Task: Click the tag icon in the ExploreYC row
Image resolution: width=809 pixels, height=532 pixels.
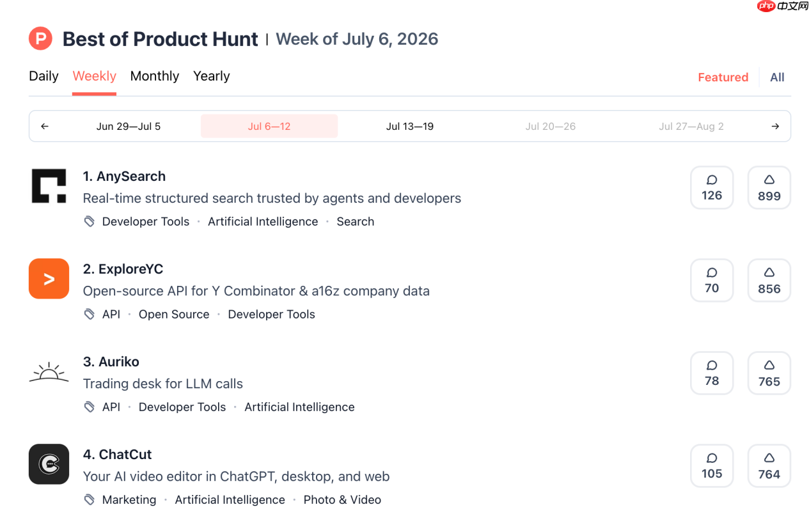Action: pyautogui.click(x=90, y=314)
